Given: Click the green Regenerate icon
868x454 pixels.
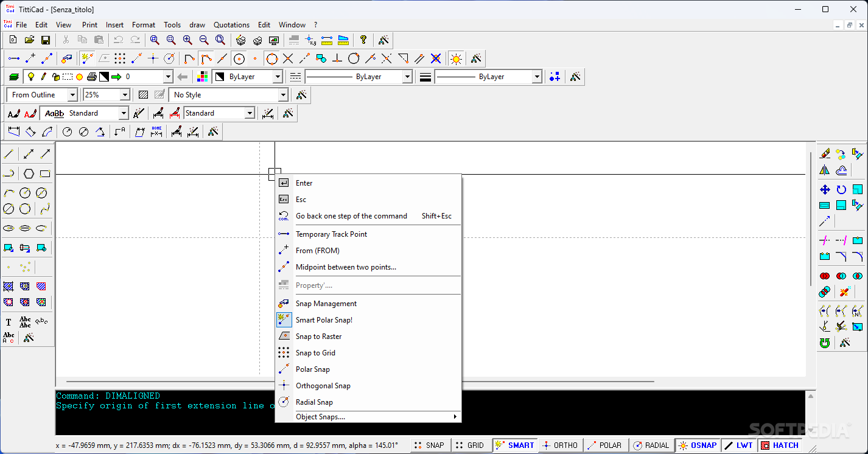Looking at the screenshot, I should point(825,343).
